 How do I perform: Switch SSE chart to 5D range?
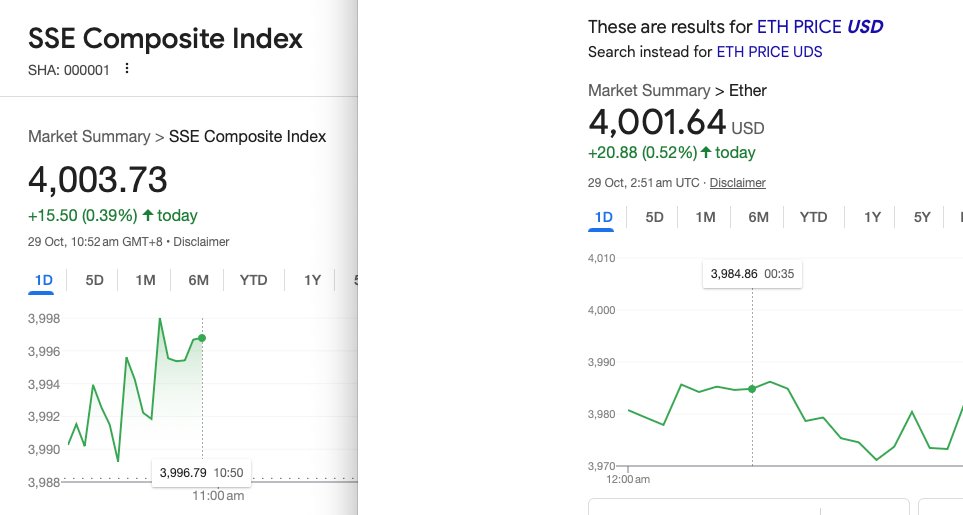coord(94,280)
